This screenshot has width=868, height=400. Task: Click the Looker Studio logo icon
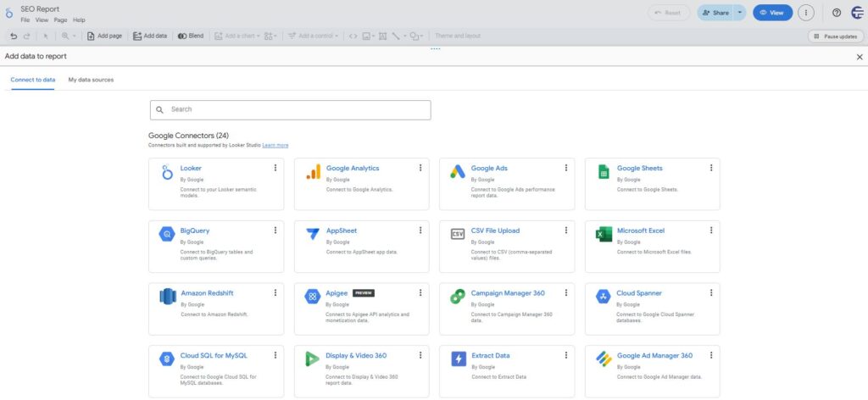click(x=8, y=14)
